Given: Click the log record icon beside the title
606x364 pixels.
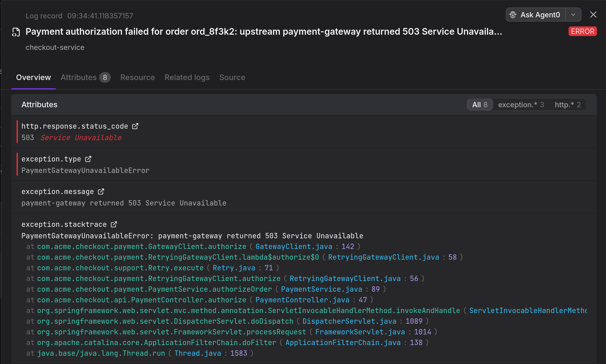Looking at the screenshot, I should click(16, 32).
